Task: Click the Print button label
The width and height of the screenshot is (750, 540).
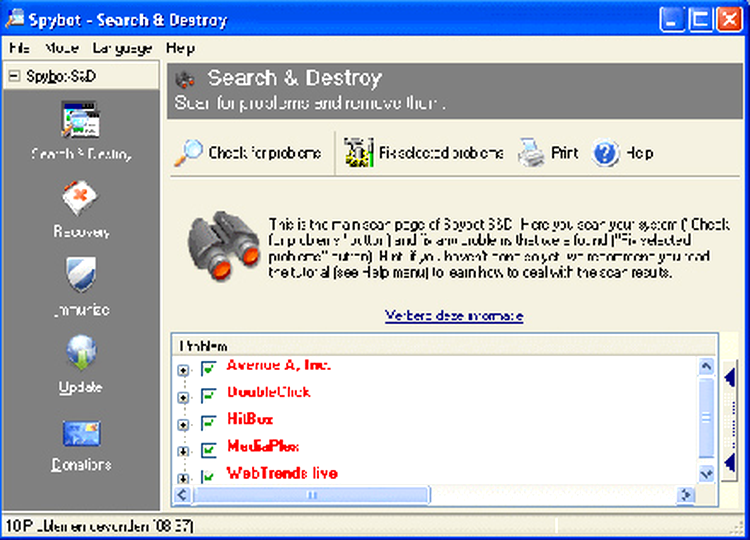Action: pyautogui.click(x=564, y=153)
